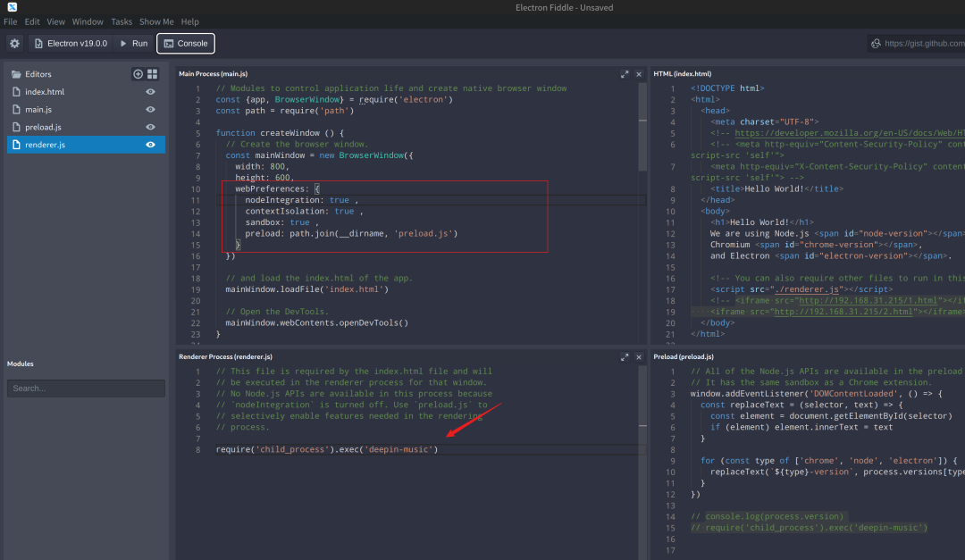Image resolution: width=965 pixels, height=560 pixels.
Task: Click the Main Process (main.js) panel title
Action: (x=213, y=74)
